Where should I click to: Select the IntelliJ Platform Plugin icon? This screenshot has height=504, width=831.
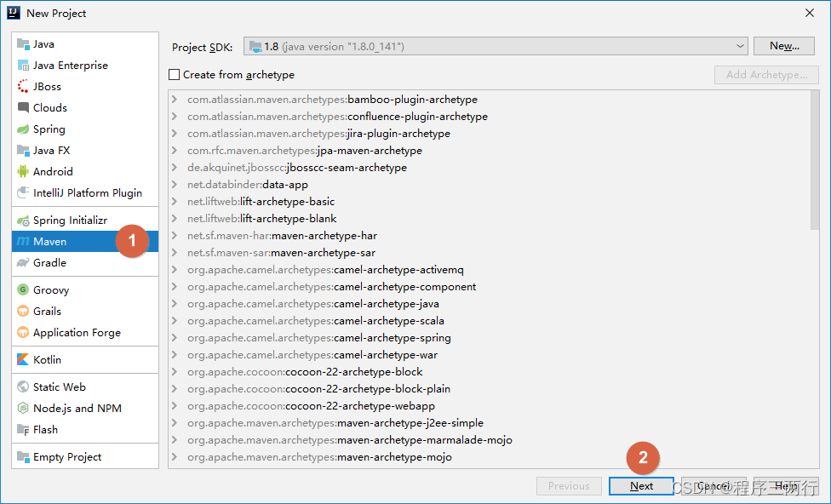tap(23, 193)
